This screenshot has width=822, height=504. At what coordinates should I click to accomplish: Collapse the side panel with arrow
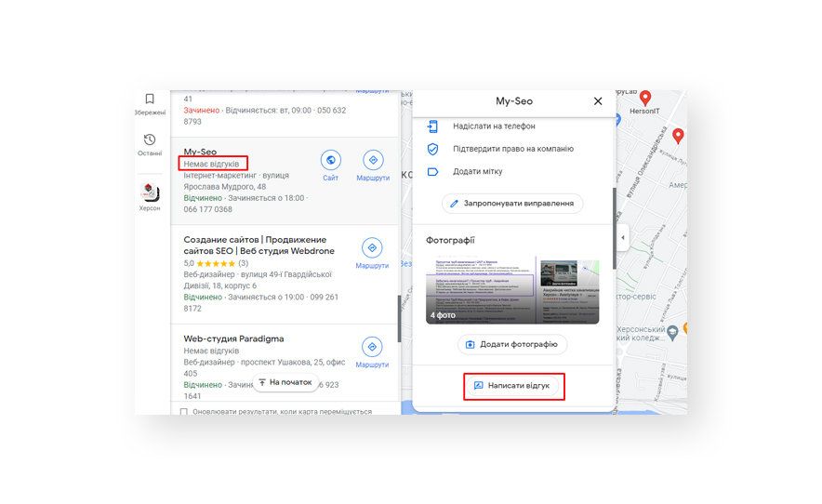(x=623, y=238)
